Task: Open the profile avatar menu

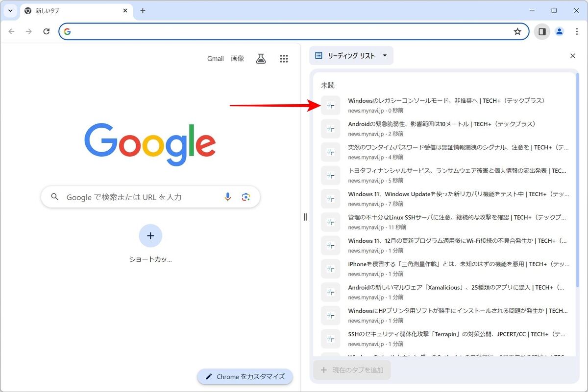Action: [560, 31]
